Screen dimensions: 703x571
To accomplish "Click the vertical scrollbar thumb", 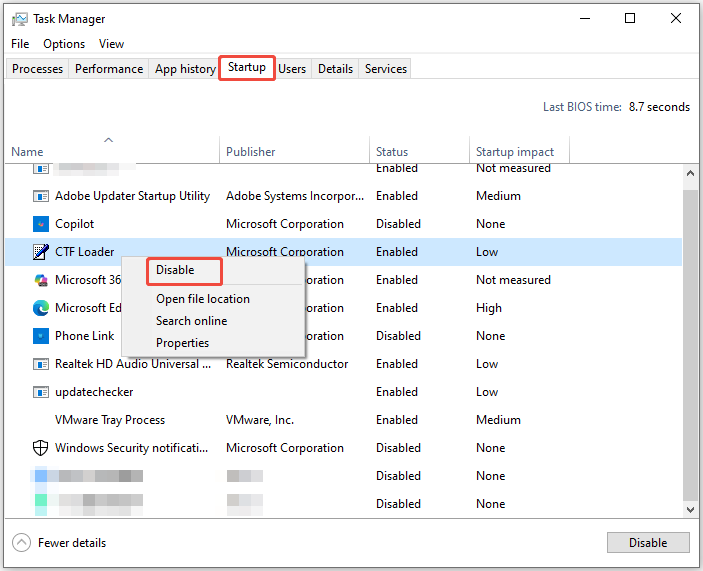I will 690,345.
